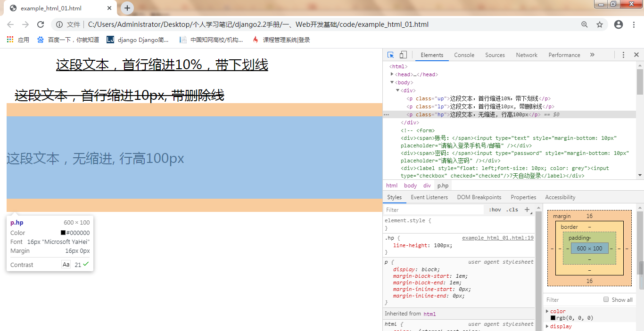The height and width of the screenshot is (331, 644).
Task: Open the Chrome three-dot menu
Action: (x=633, y=24)
